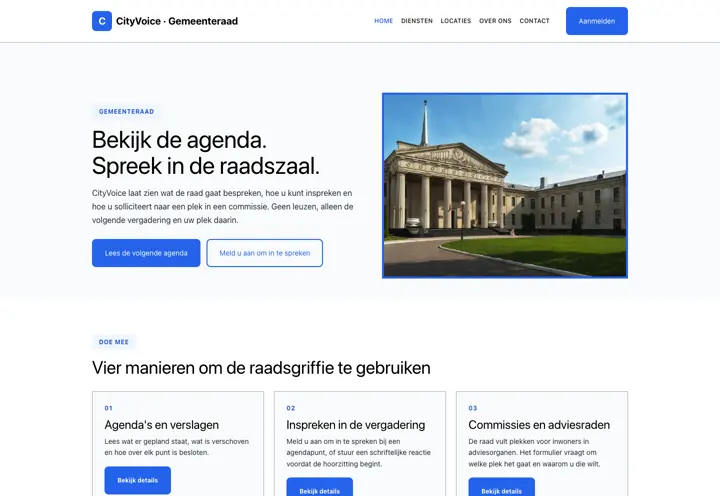The width and height of the screenshot is (720, 496).
Task: Click the CityVoice blue C logo icon
Action: 102,21
